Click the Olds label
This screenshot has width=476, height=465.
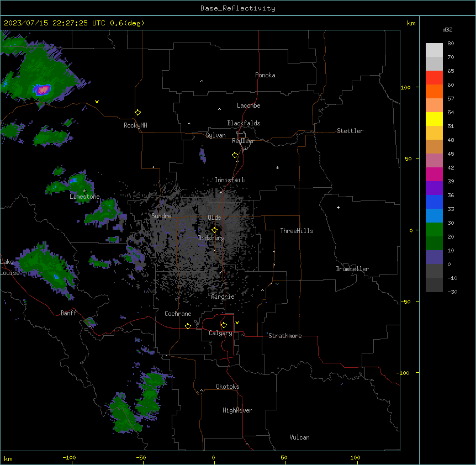coord(214,218)
